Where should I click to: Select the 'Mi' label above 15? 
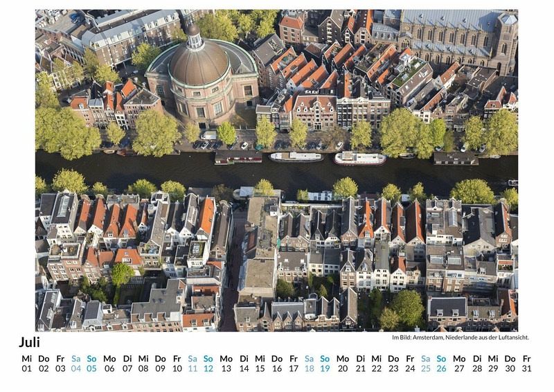click(260, 359)
